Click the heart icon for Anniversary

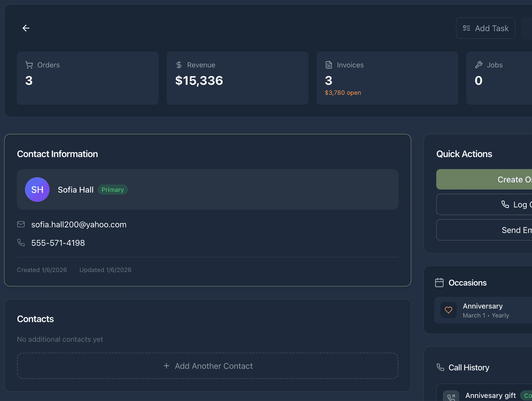click(x=448, y=310)
